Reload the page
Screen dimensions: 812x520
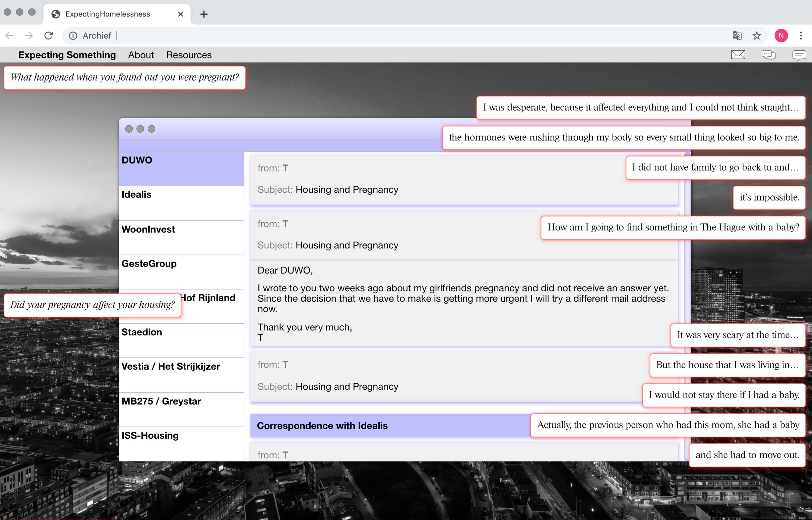coord(49,35)
